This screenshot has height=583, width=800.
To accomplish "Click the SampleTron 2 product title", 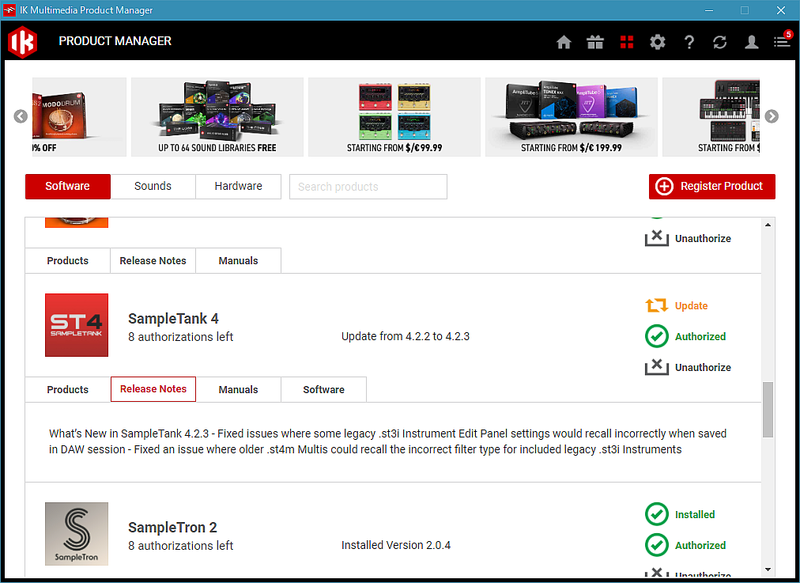I will pos(172,527).
